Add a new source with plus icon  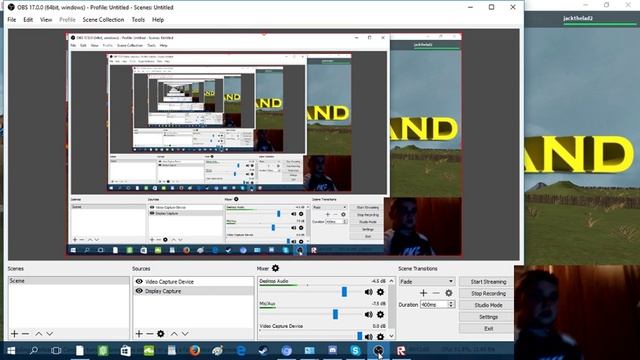(139, 334)
